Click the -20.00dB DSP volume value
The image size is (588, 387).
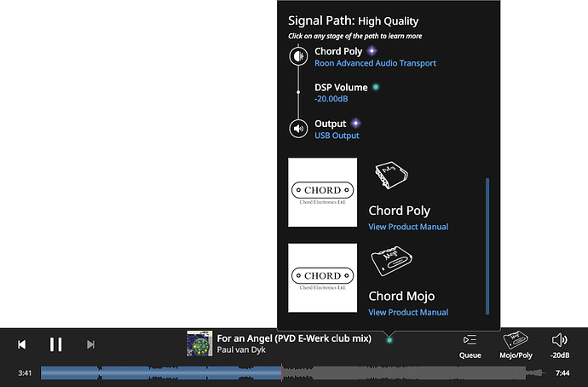331,99
